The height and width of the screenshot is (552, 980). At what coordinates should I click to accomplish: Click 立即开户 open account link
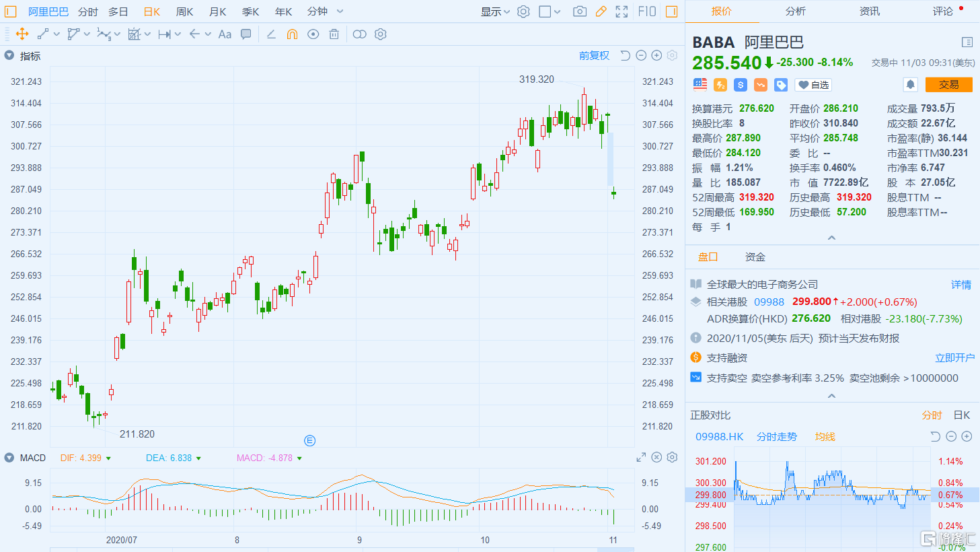954,358
